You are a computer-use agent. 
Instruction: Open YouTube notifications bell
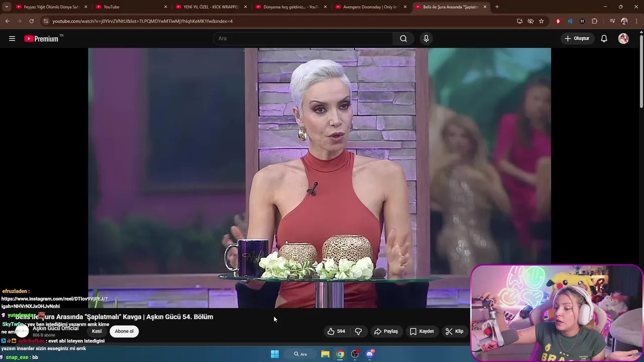tap(604, 39)
